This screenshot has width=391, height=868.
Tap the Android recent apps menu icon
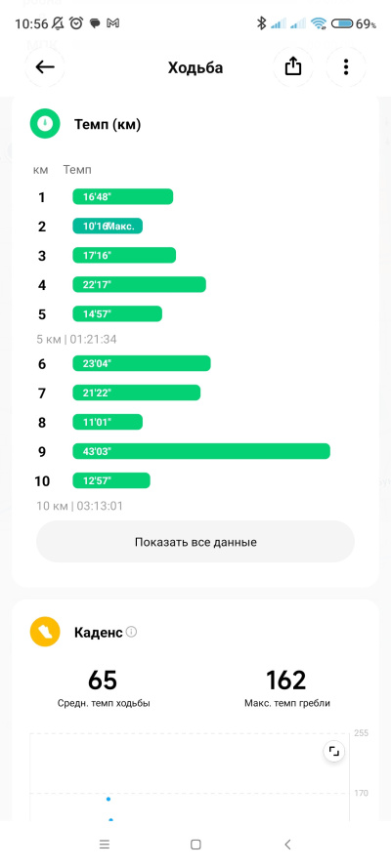[105, 845]
